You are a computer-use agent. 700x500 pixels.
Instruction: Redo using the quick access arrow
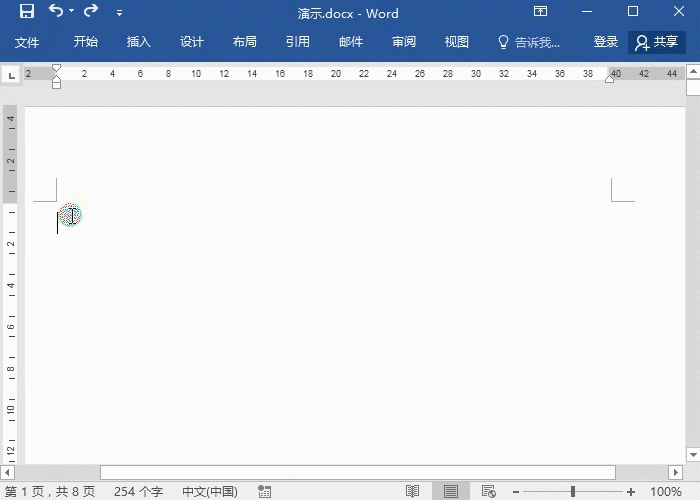91,13
